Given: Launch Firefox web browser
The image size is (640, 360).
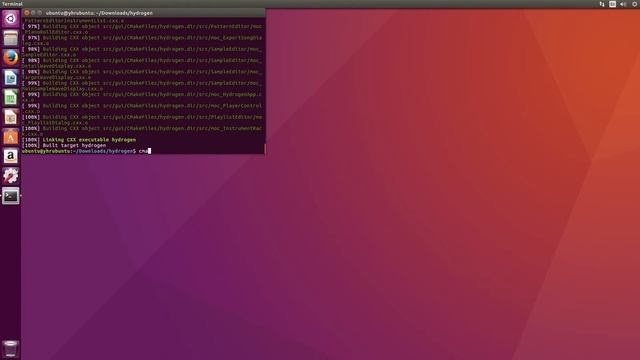Looking at the screenshot, I should pos(11,58).
